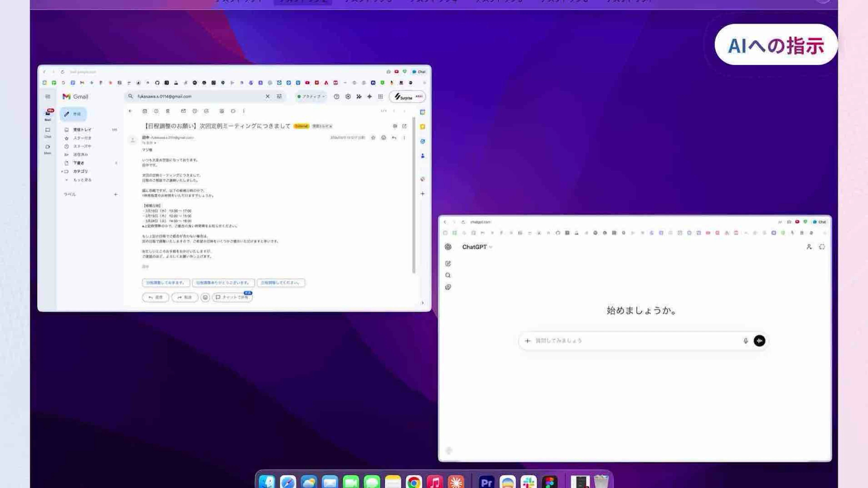Image resolution: width=868 pixels, height=488 pixels.
Task: Select the Drafts folder in Gmail sidebar
Action: (x=78, y=163)
